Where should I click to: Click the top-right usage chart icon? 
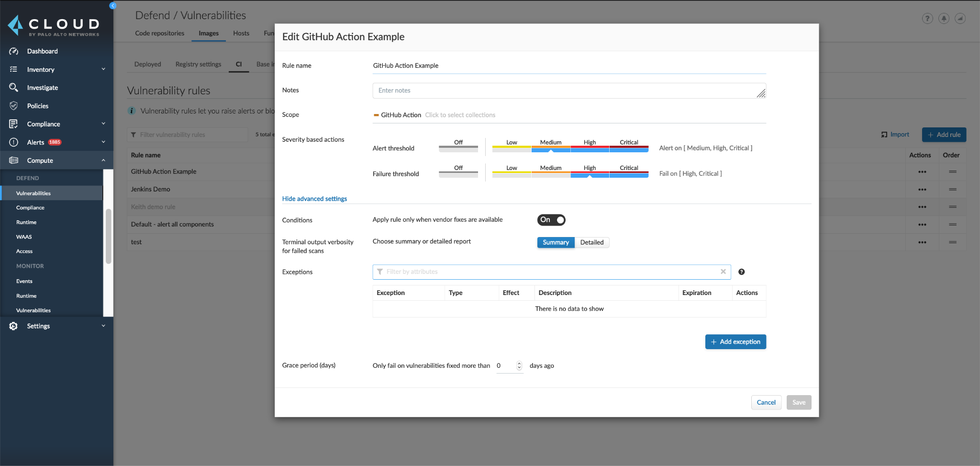tap(960, 19)
